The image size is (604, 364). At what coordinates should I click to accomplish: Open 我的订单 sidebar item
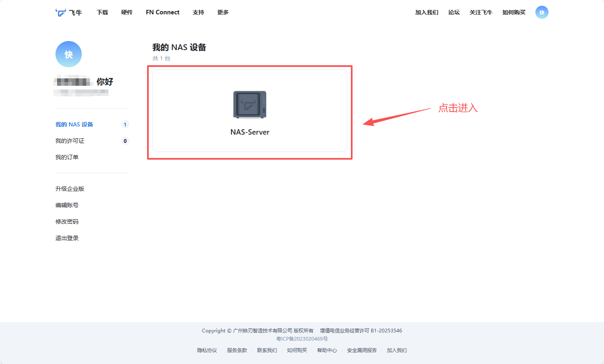click(x=67, y=157)
